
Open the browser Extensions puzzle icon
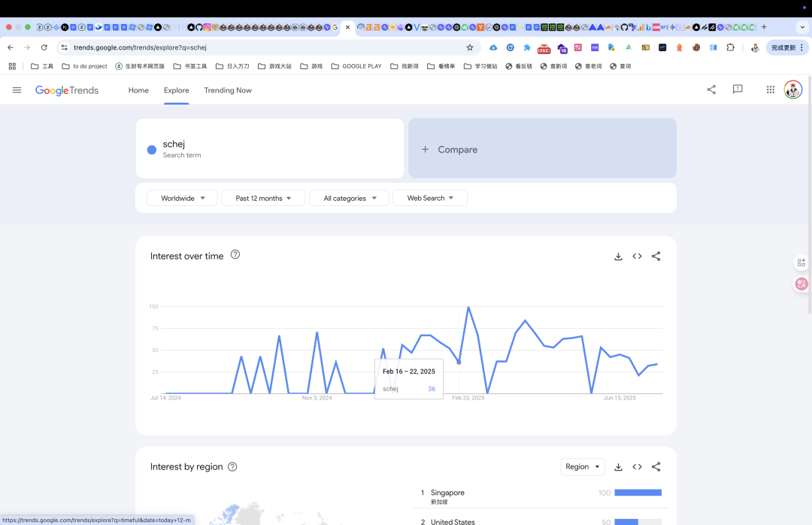point(730,47)
